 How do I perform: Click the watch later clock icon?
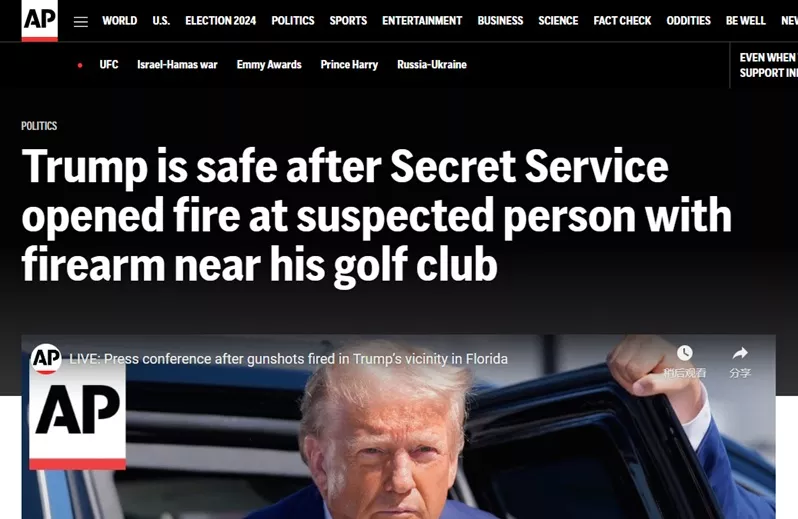(685, 353)
